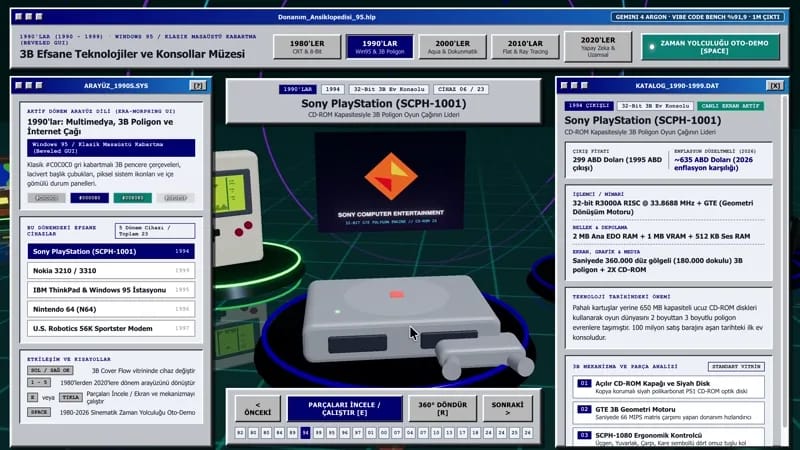Select the 1990'LAR era tab
Image resolution: width=800 pixels, height=450 pixels.
coord(380,47)
